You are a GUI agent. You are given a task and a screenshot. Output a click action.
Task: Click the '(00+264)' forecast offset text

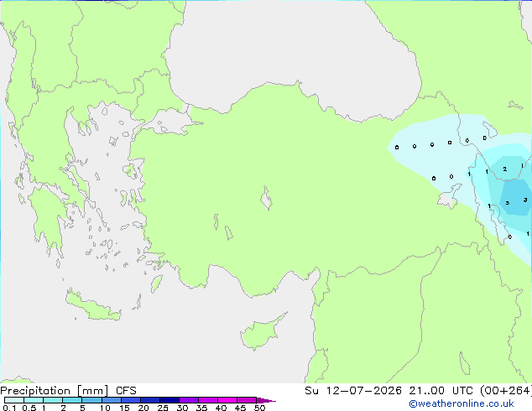(x=506, y=391)
